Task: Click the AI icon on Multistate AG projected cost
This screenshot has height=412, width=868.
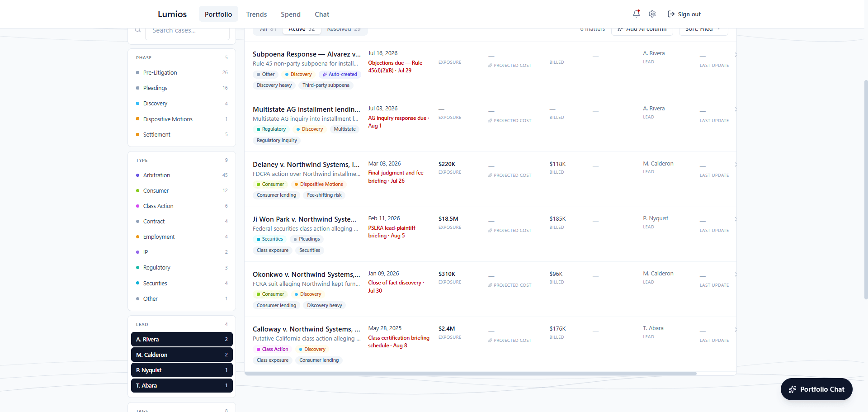Action: [x=490, y=121]
